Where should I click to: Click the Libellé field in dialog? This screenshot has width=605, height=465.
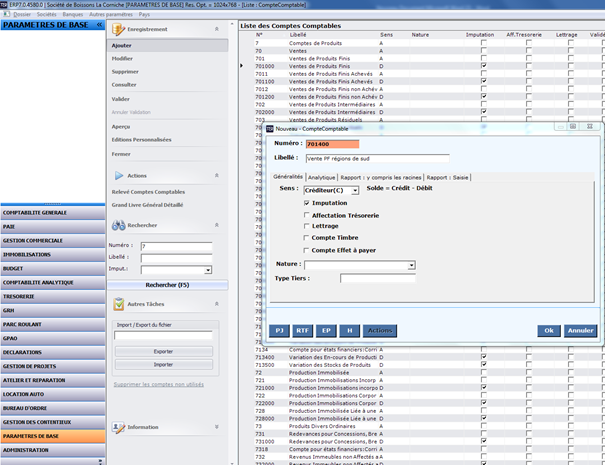[x=377, y=159]
